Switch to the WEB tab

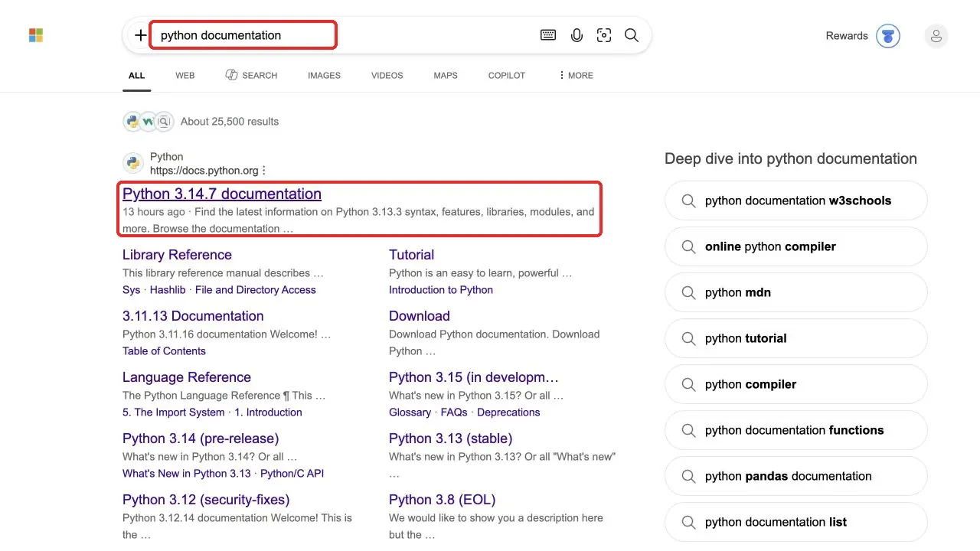[x=185, y=75]
